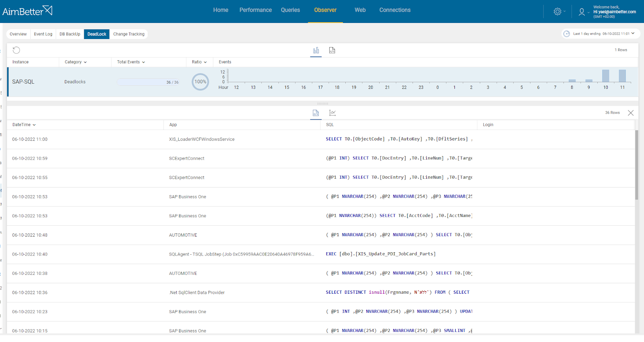Click the details table vertical scrollbar
The image size is (644, 342).
pyautogui.click(x=637, y=165)
